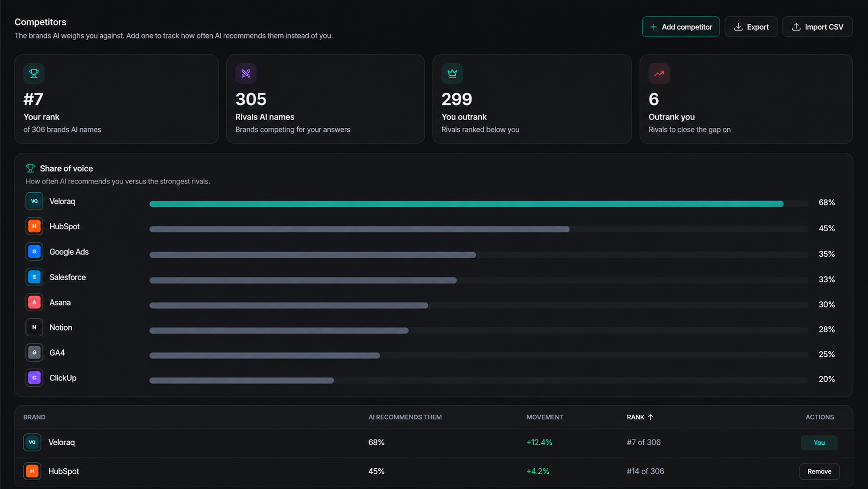
Task: Click the trophy icon in Your rank card
Action: coord(34,74)
